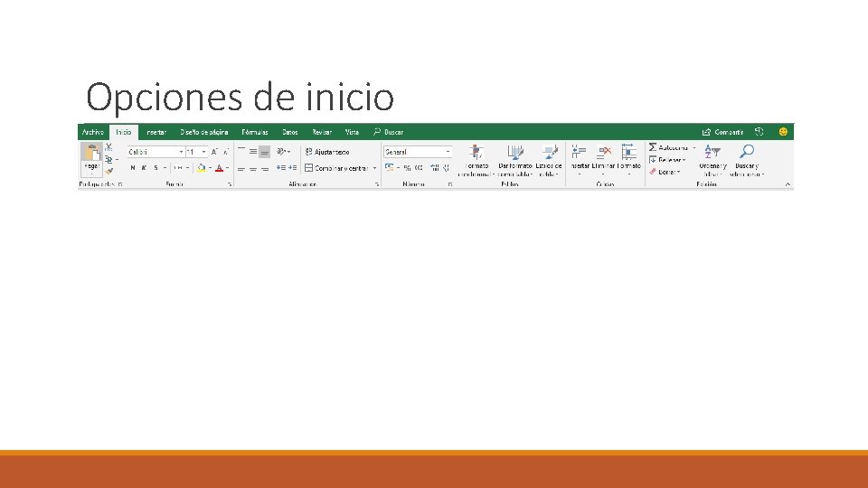The image size is (868, 488).
Task: Click Ajustar texto button
Action: pos(327,152)
